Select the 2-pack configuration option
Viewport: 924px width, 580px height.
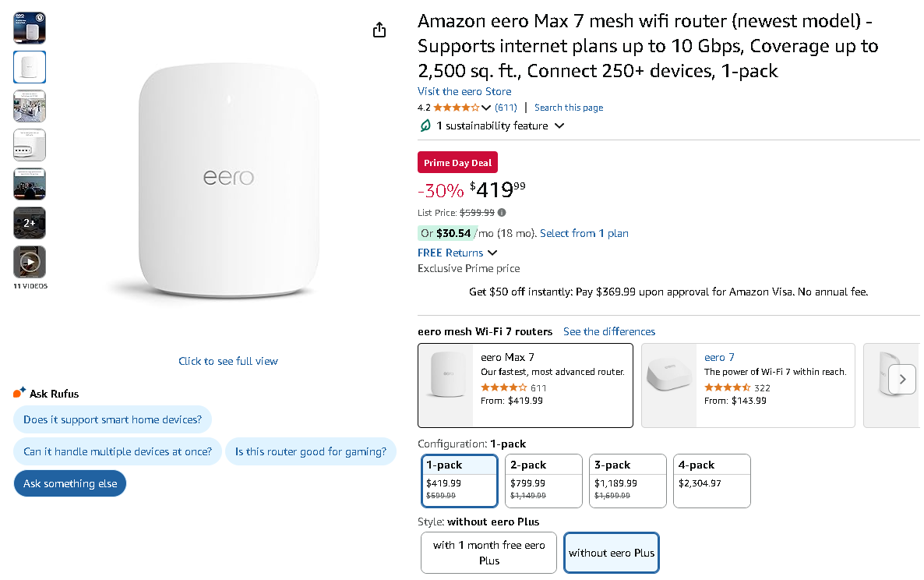[x=544, y=480]
